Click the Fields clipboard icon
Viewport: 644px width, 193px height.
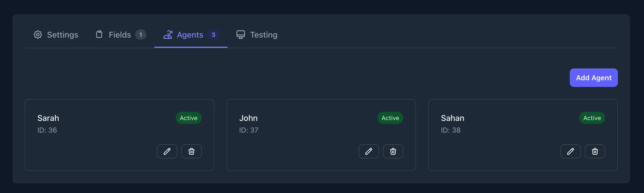tap(99, 34)
